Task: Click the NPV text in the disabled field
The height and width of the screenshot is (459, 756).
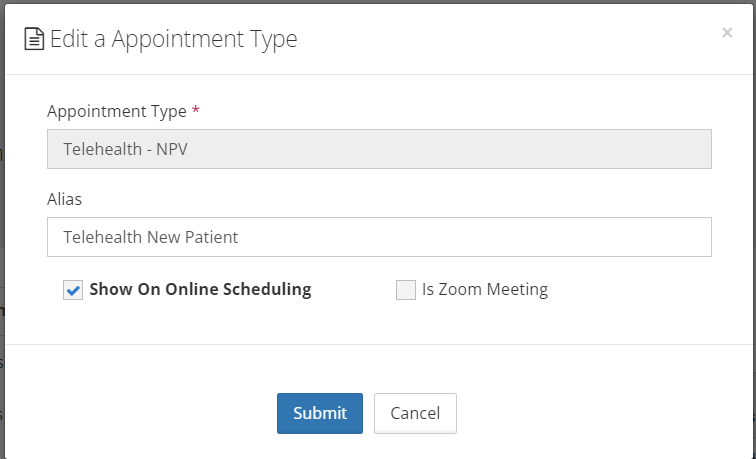Action: (172, 149)
